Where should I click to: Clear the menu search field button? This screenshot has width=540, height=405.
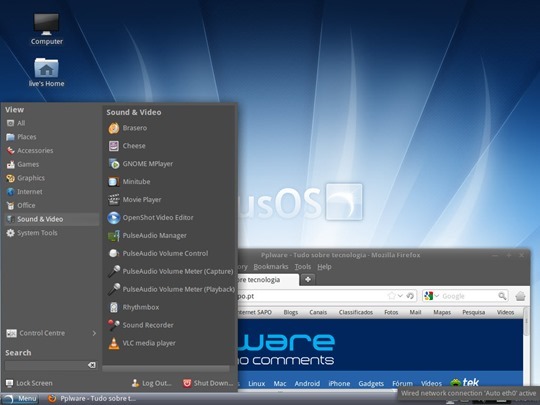click(92, 365)
